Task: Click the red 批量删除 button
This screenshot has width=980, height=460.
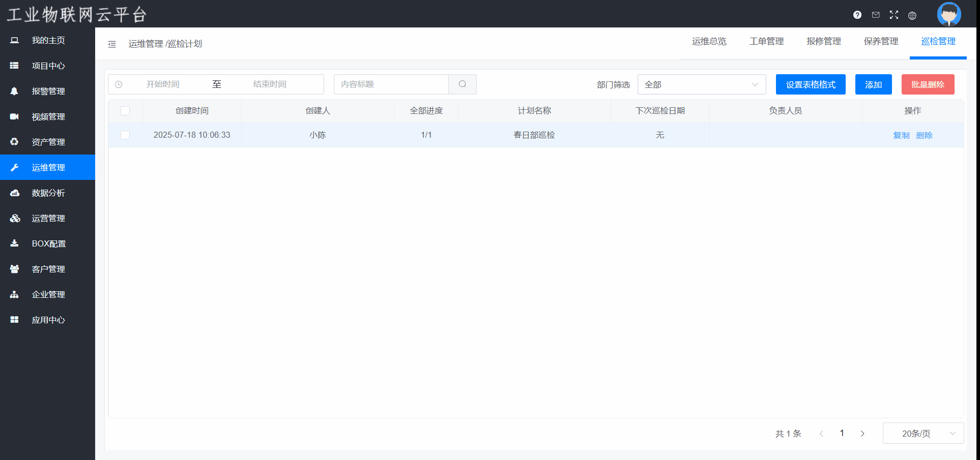Action: click(x=928, y=84)
